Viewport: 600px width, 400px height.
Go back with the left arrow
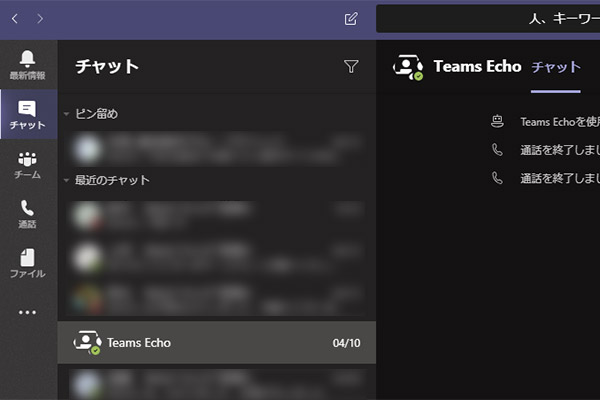(15, 18)
